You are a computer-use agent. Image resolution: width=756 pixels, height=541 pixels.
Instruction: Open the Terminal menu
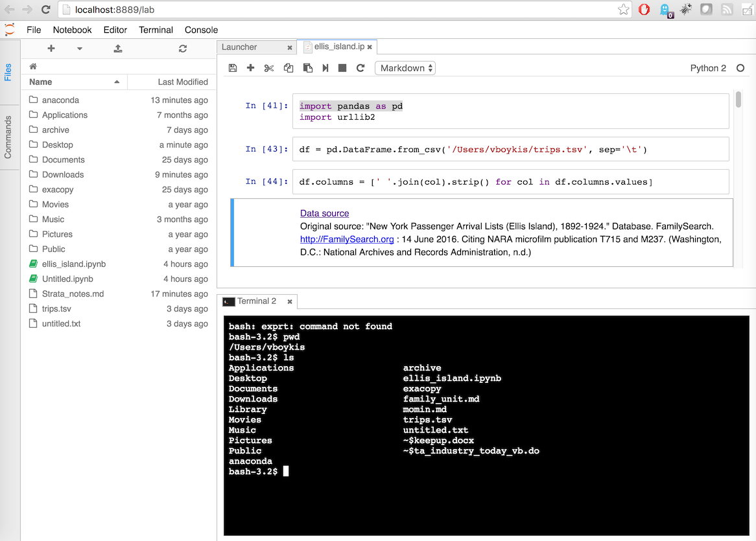click(x=156, y=30)
